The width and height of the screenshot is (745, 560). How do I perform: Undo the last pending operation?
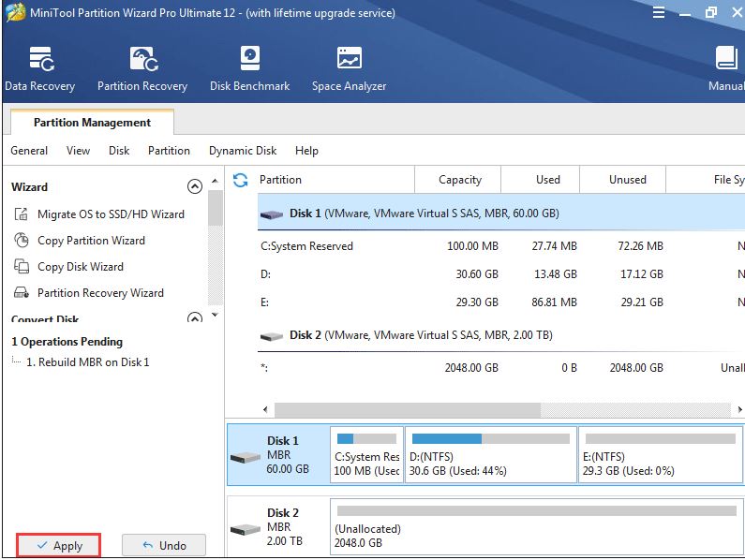[x=164, y=545]
